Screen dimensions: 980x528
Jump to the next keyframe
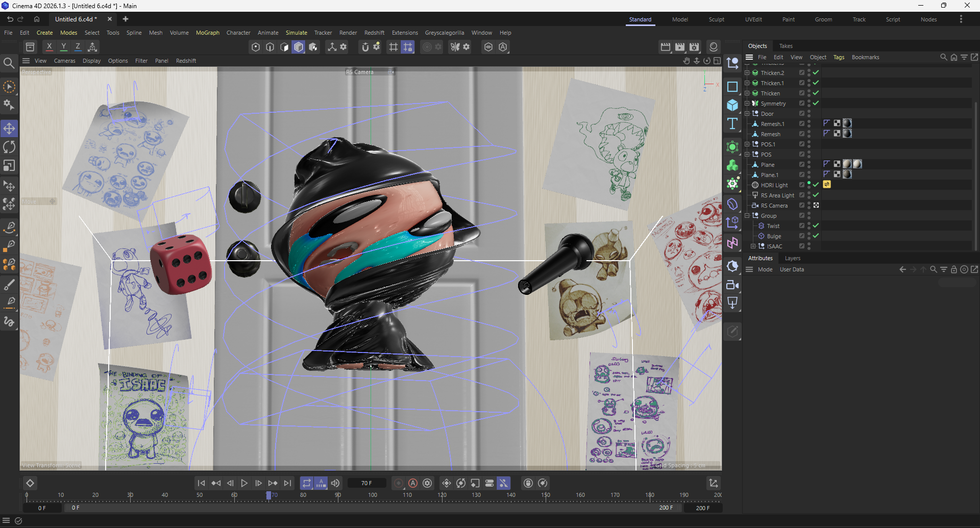click(273, 483)
